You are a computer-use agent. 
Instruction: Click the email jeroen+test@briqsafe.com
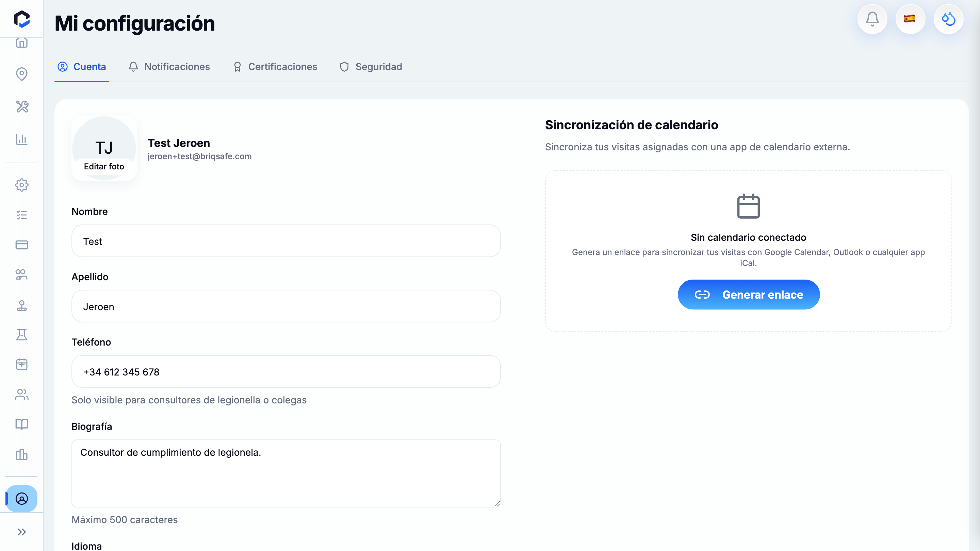[199, 156]
